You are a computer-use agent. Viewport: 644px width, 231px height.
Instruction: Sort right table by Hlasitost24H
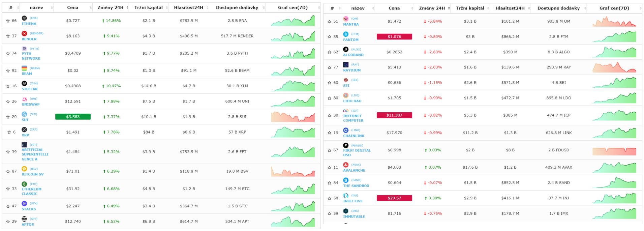coord(510,8)
